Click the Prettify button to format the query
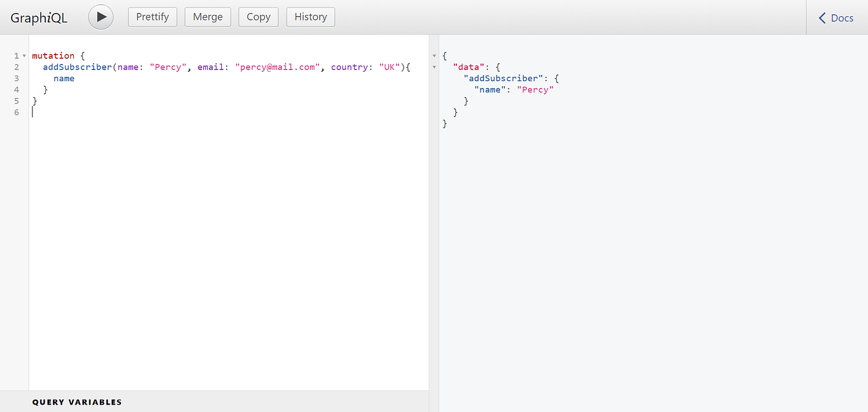The height and width of the screenshot is (412, 868). click(153, 17)
